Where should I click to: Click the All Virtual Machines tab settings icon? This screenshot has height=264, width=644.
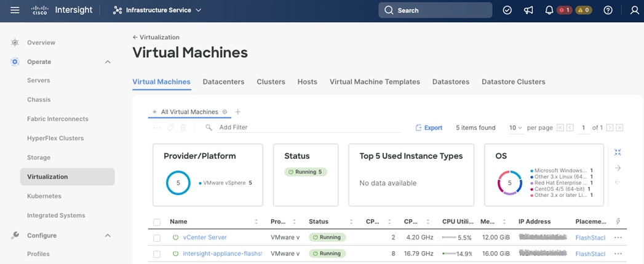[225, 112]
